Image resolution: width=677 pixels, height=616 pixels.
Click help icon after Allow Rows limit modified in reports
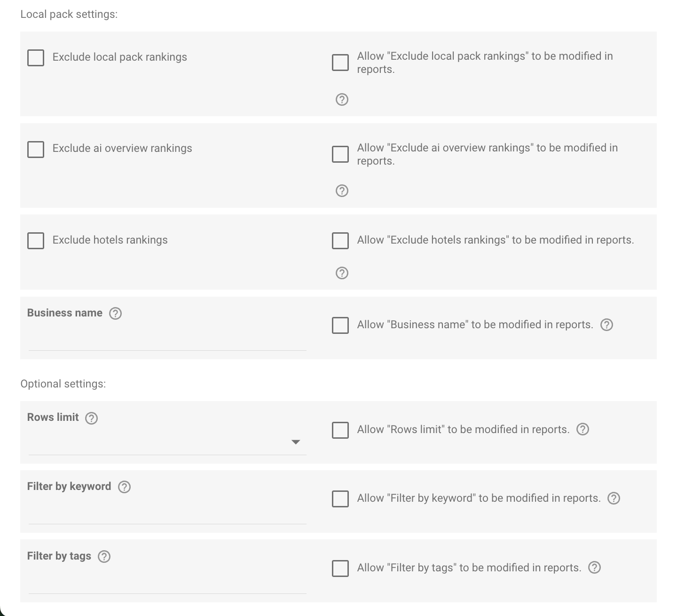pos(583,429)
